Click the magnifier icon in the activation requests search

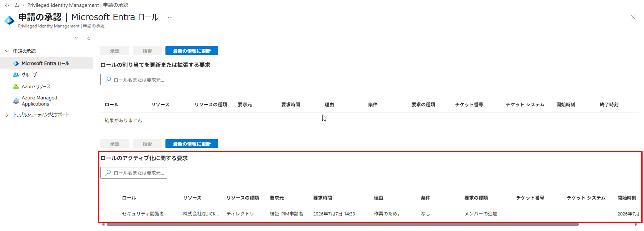tap(108, 173)
